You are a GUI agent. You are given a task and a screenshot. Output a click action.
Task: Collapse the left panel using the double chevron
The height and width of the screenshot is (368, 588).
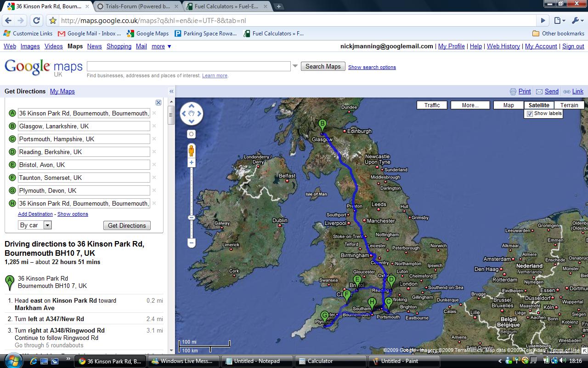click(171, 92)
